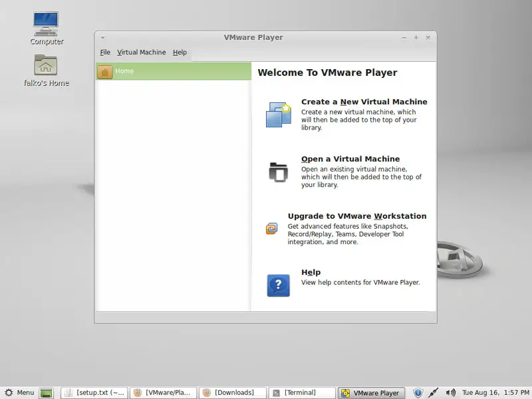Switch to VMware/Pla... Firefox taskbar window
Viewport: 532px width, 399px height.
tap(163, 392)
